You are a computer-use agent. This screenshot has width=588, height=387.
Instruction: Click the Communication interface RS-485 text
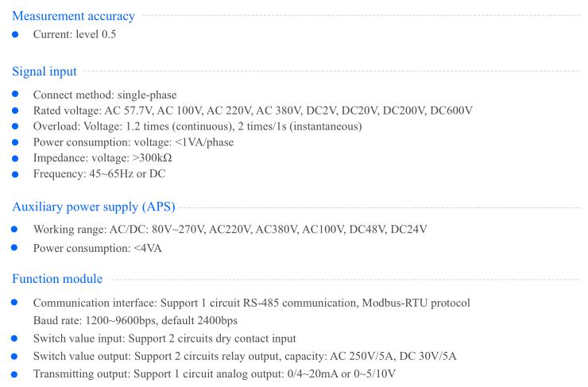click(x=251, y=303)
